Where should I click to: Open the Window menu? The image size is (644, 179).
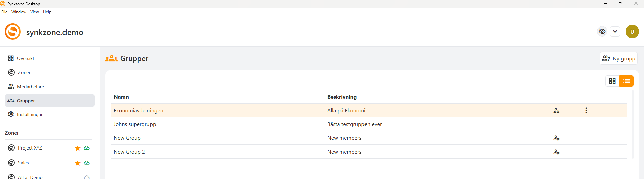point(19,12)
